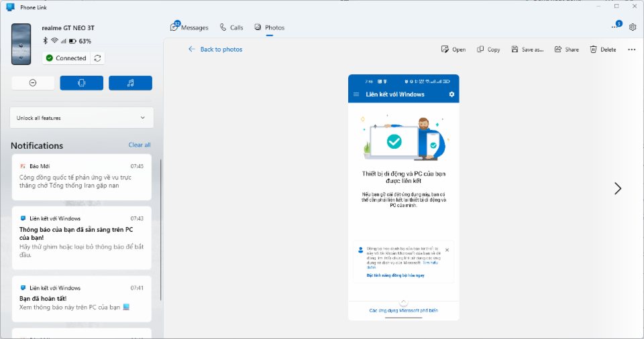Click the phone battery 63% indicator
644x339 pixels.
click(80, 41)
